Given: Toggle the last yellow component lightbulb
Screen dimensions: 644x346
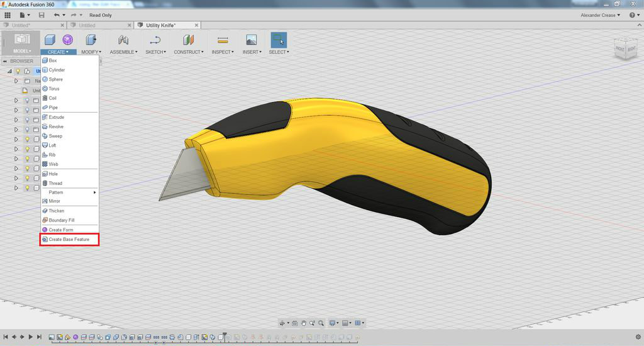Looking at the screenshot, I should click(x=27, y=188).
